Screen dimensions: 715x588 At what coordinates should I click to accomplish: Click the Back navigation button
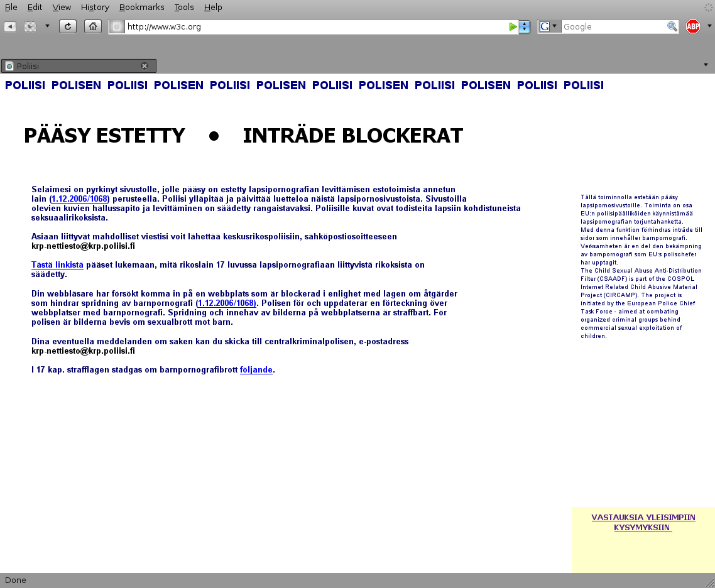10,26
